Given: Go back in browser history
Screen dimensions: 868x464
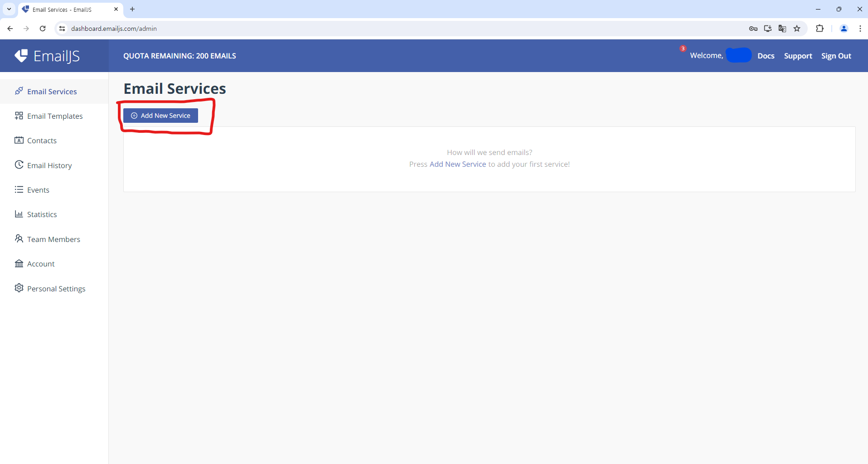Looking at the screenshot, I should (x=10, y=29).
